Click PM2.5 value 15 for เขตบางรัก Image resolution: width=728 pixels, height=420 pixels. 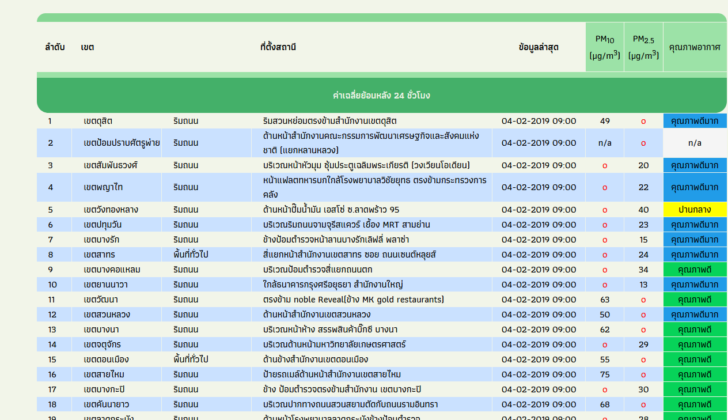pos(644,240)
